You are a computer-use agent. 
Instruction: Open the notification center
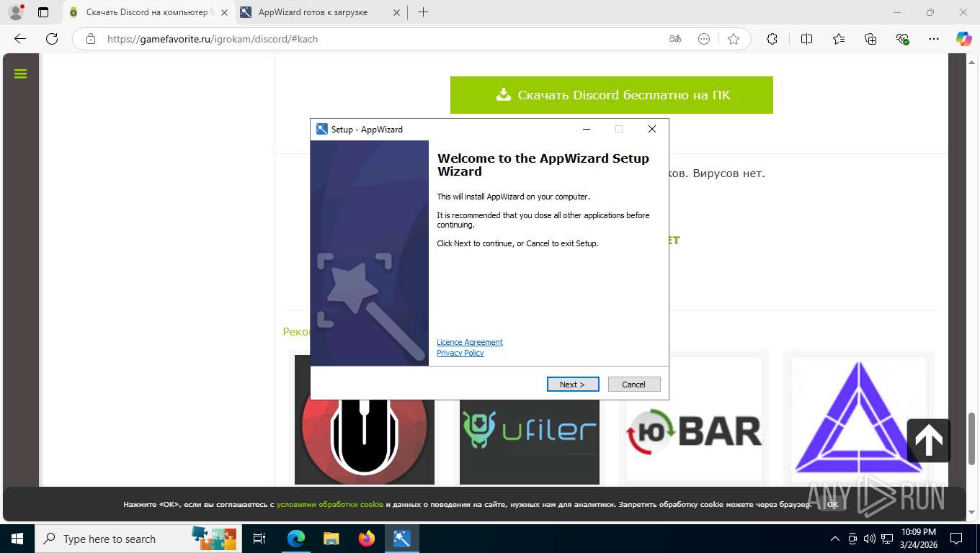(956, 539)
